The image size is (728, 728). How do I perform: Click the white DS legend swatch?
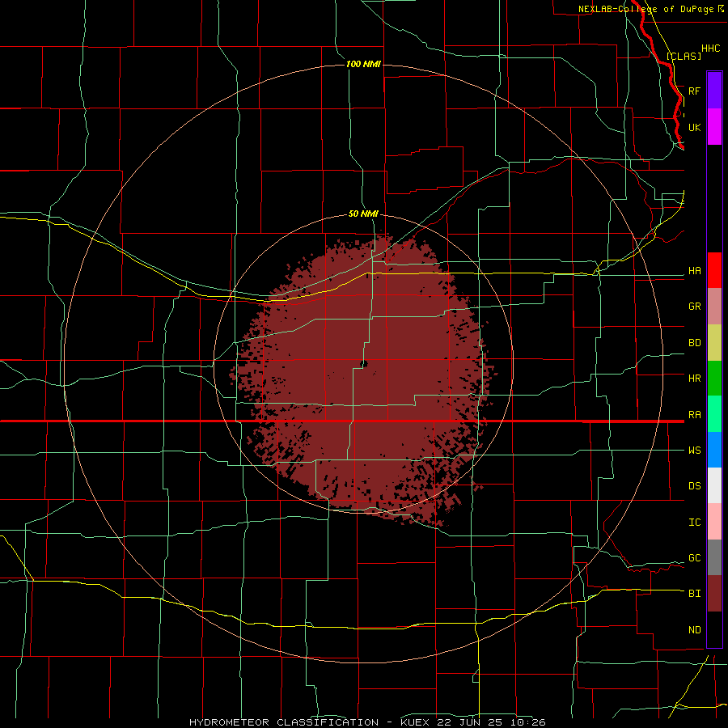pos(714,485)
